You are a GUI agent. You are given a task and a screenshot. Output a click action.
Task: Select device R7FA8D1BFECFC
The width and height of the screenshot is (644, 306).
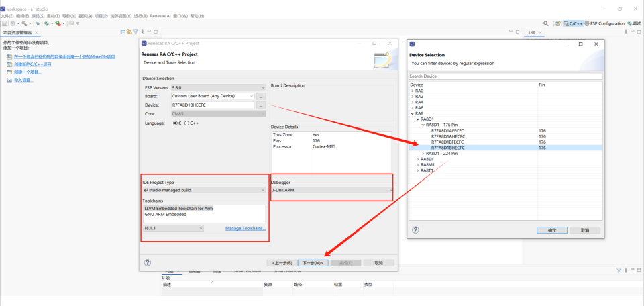point(447,142)
